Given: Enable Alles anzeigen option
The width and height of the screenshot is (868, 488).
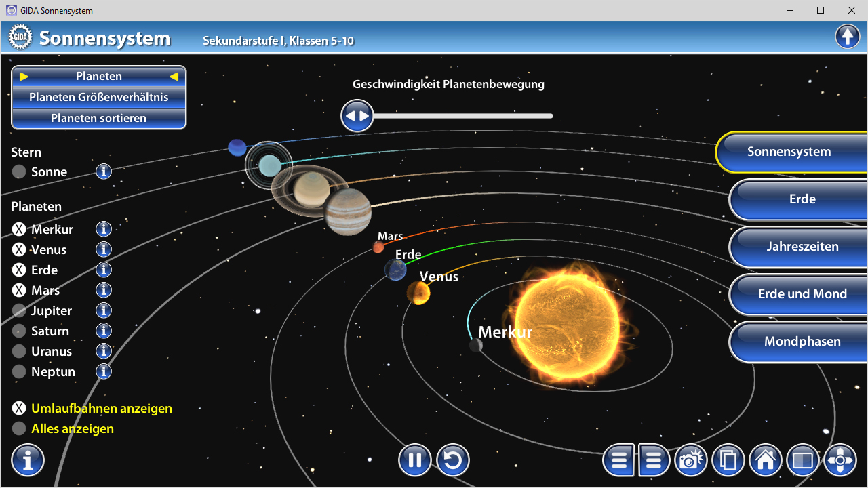Looking at the screenshot, I should 19,428.
